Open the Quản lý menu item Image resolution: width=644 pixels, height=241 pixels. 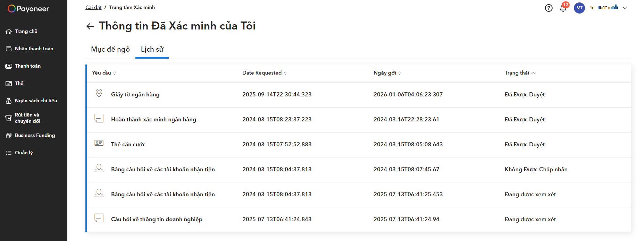pyautogui.click(x=24, y=153)
